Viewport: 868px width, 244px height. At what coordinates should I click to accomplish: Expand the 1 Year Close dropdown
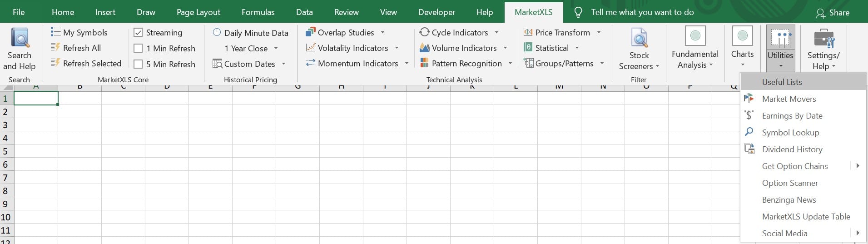tap(276, 49)
